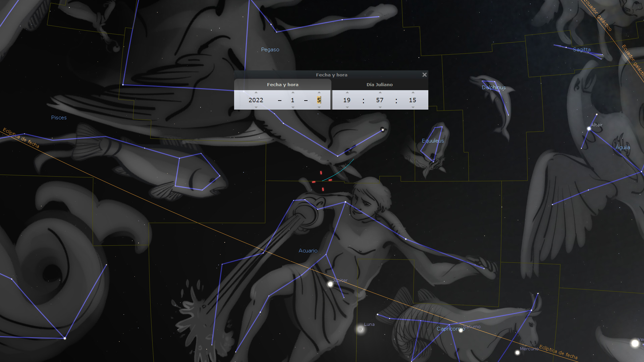
Task: Decrease the day with its down arrow
Action: tap(319, 107)
